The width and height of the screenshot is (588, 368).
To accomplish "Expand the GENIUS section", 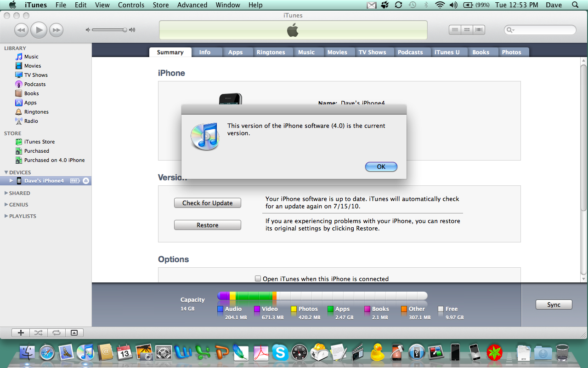I will tap(6, 205).
